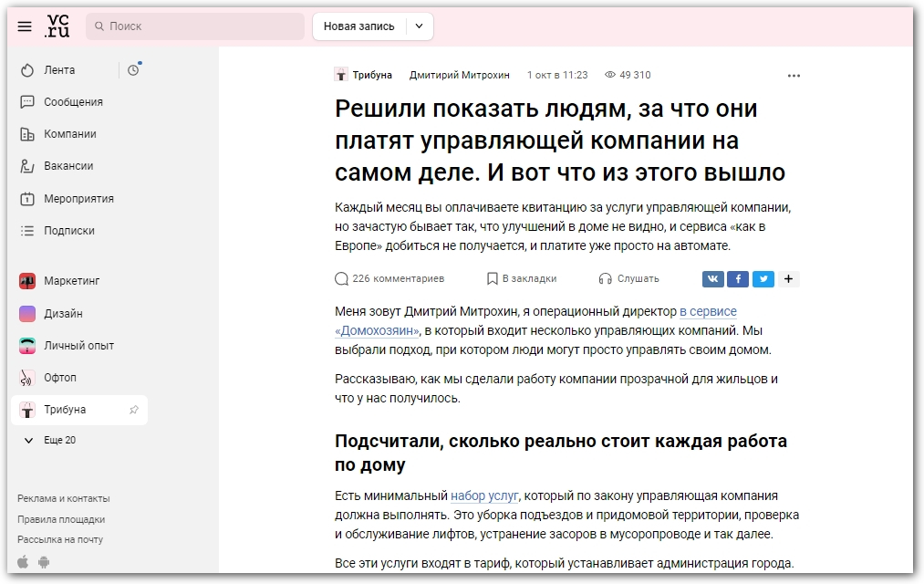Open Правила площадки link
Viewport: 924px width, 584px height.
[x=61, y=519]
